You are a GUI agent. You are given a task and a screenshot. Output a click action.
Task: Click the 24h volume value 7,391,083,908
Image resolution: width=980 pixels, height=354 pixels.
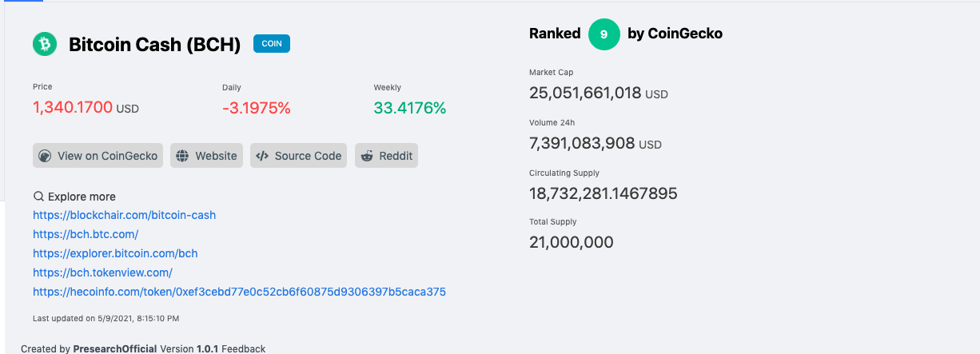click(582, 143)
